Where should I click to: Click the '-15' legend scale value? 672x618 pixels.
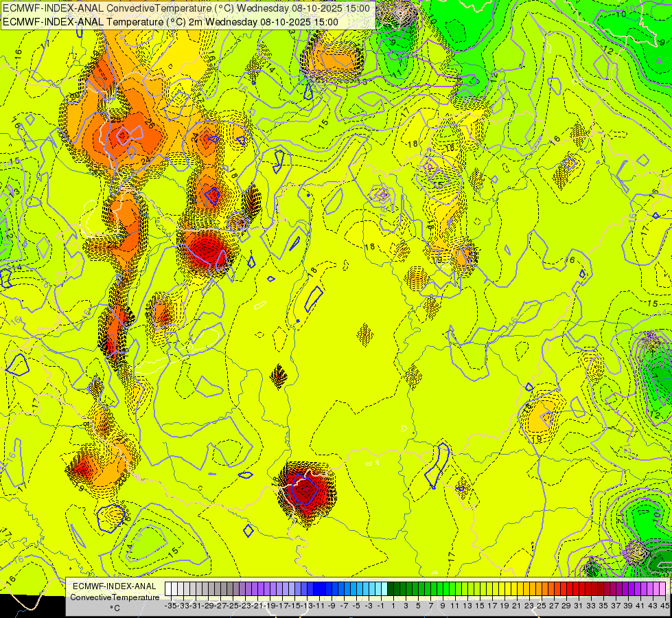click(x=294, y=606)
